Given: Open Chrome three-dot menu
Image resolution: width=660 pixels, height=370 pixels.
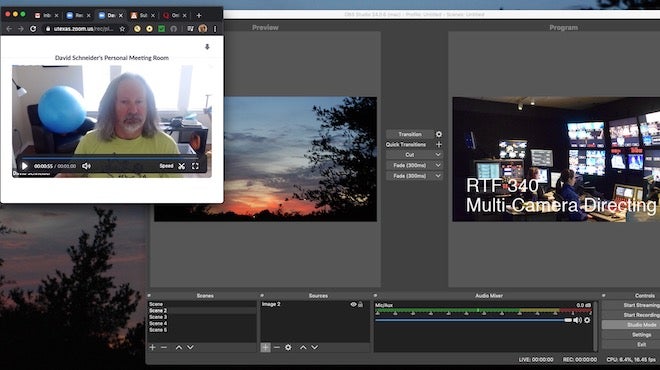Looking at the screenshot, I should tap(215, 29).
